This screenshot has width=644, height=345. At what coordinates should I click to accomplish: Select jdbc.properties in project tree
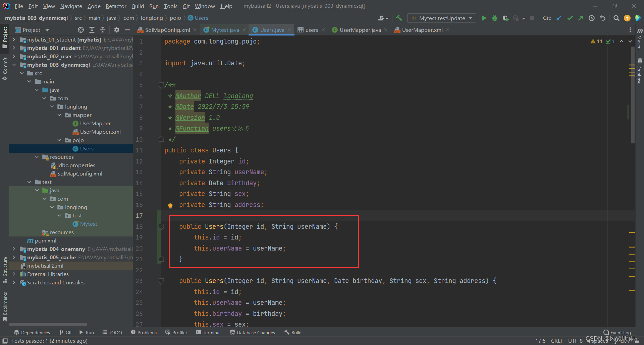click(x=76, y=165)
